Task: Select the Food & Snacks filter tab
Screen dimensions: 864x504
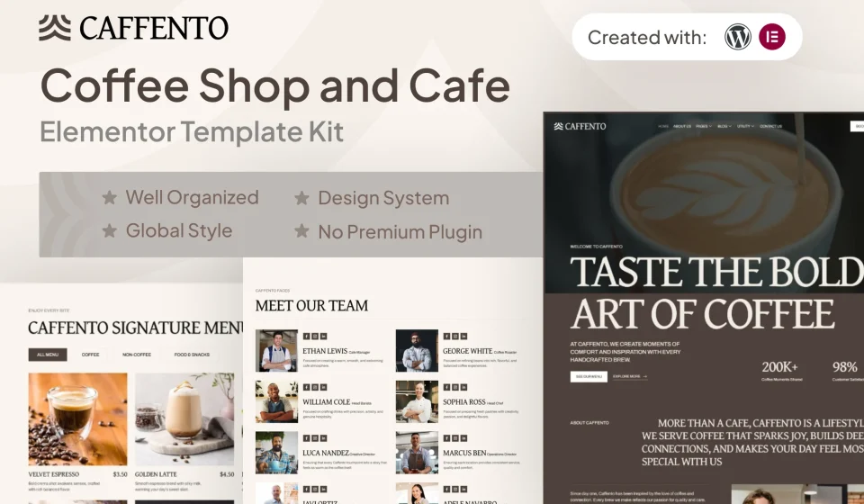Action: [x=192, y=355]
